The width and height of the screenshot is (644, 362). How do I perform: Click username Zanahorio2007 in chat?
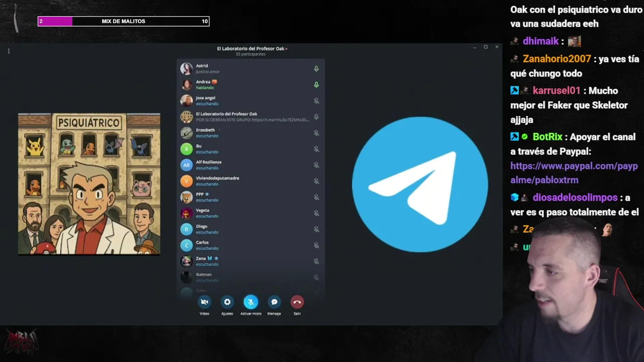pos(557,59)
